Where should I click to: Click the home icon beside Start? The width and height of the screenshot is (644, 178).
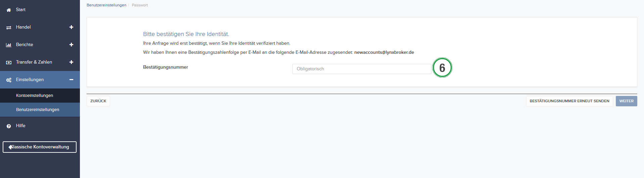click(x=9, y=10)
